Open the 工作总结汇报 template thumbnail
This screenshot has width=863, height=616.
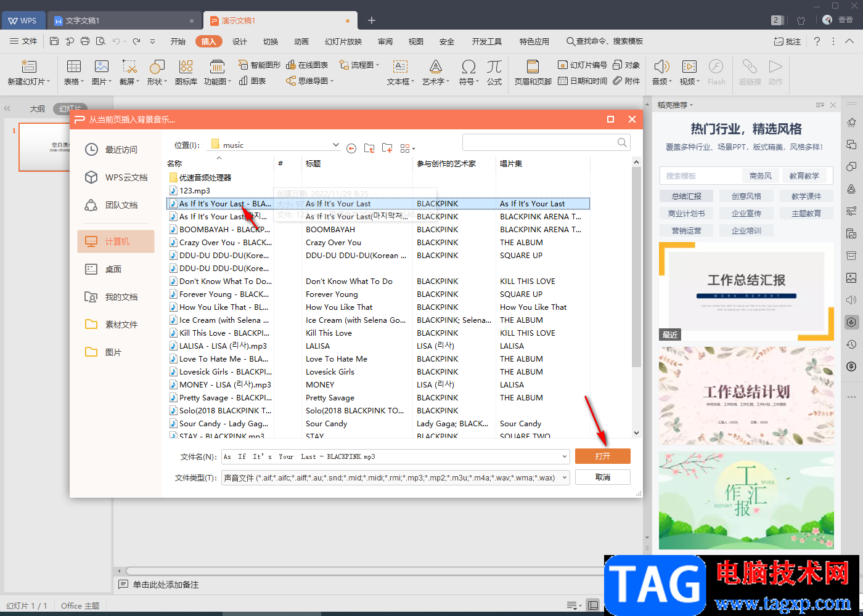pyautogui.click(x=746, y=291)
